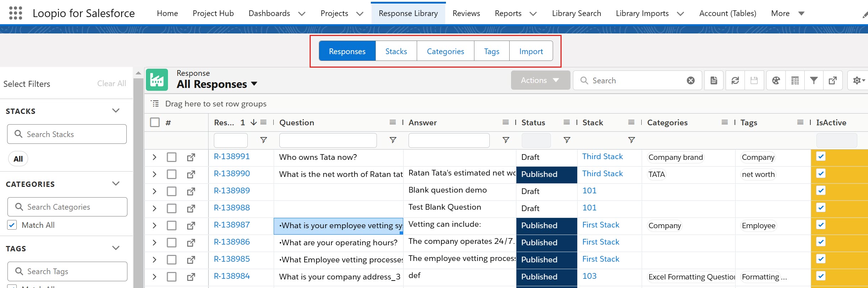Click the toolbar open-in-new-window icon
Screen dimensions: 868x288
tap(832, 80)
